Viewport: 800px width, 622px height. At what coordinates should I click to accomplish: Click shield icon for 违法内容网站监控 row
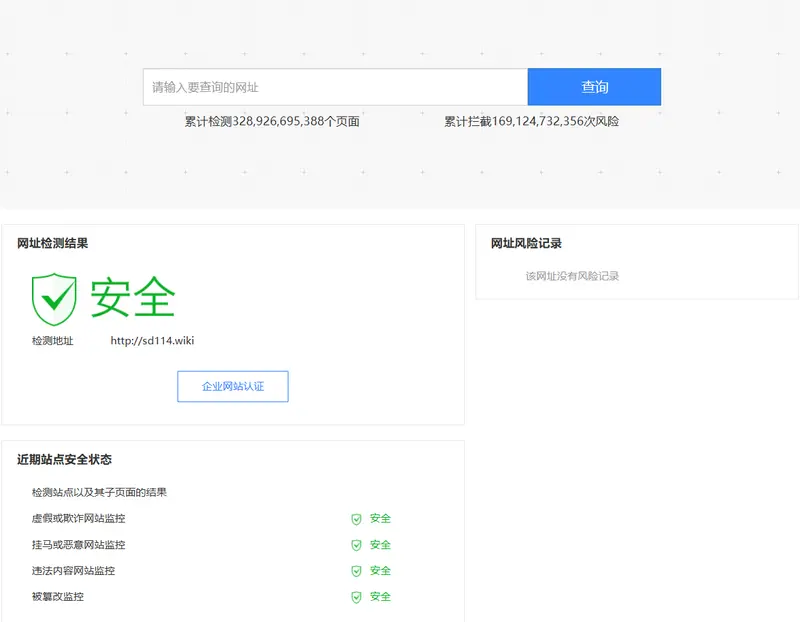tap(357, 571)
